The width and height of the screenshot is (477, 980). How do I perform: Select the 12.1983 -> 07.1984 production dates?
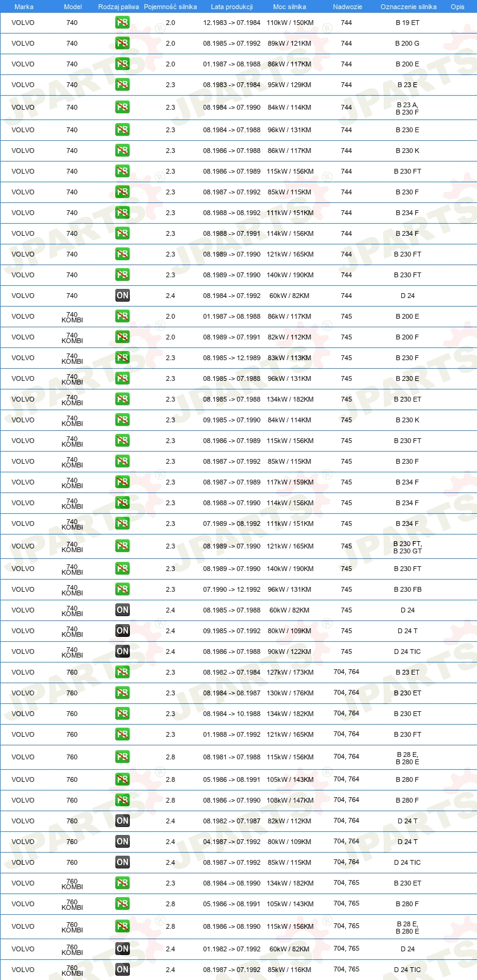tap(232, 23)
